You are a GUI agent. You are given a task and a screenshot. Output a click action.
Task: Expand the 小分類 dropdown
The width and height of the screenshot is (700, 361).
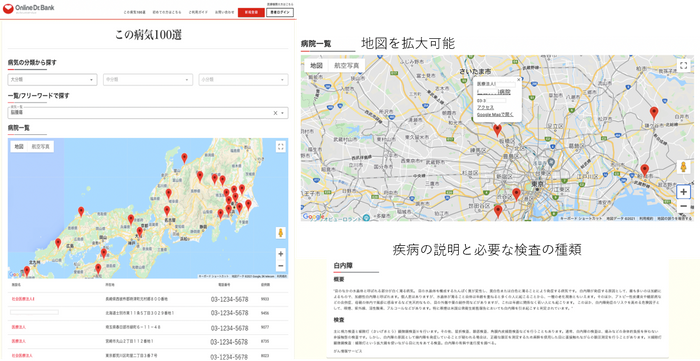point(243,79)
